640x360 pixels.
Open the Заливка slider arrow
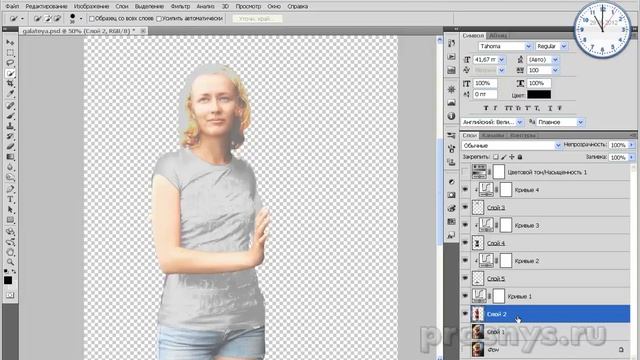pos(631,157)
